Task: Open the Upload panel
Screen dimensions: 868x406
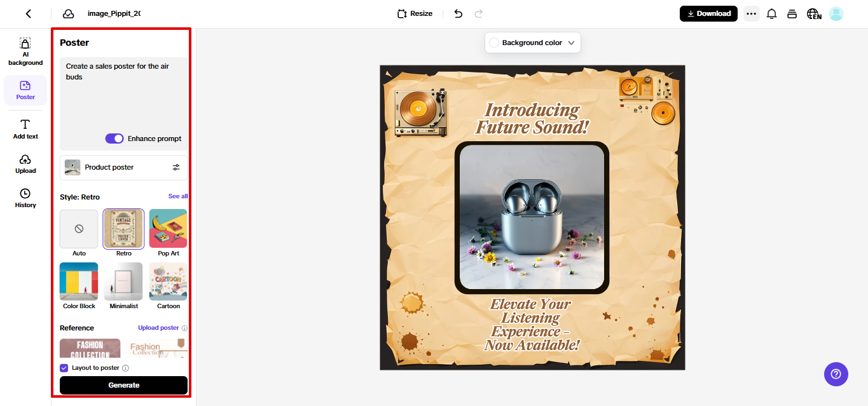Action: [x=25, y=164]
